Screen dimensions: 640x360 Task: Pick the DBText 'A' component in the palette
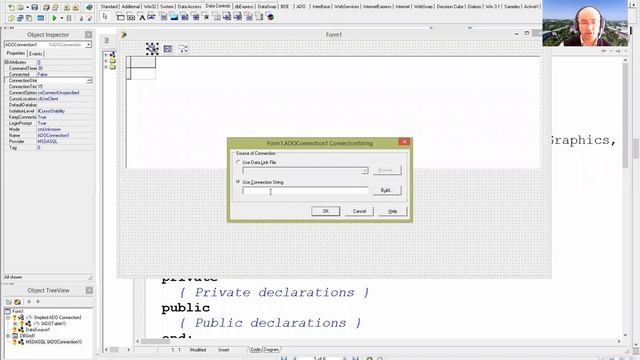[x=142, y=17]
